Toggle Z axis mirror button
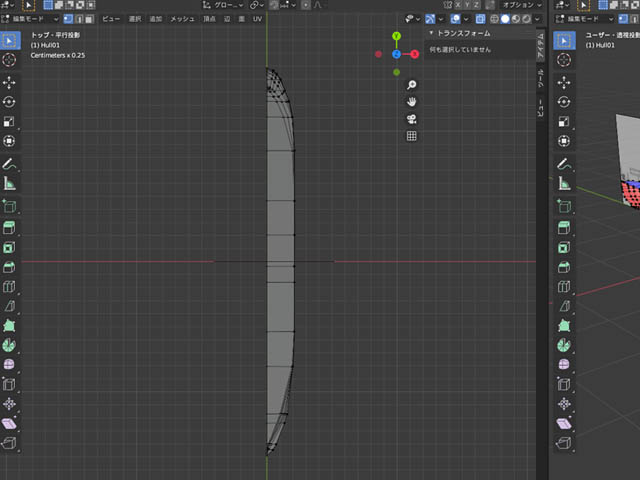Image resolution: width=640 pixels, height=480 pixels. 477,5
